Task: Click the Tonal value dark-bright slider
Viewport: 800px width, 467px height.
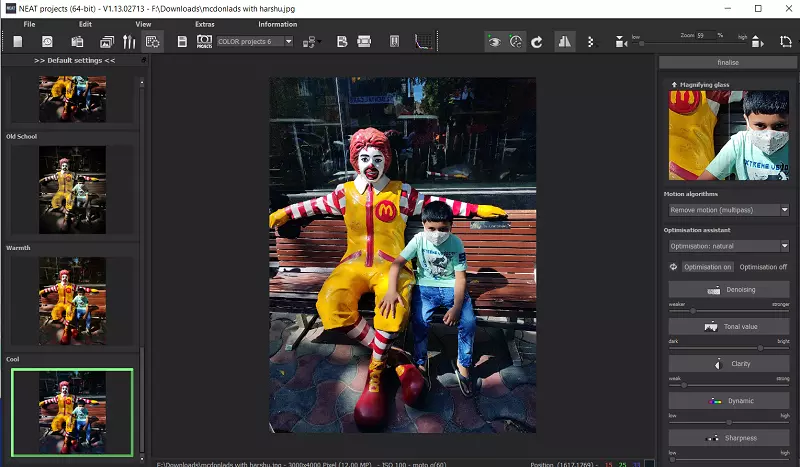Action: 729,348
